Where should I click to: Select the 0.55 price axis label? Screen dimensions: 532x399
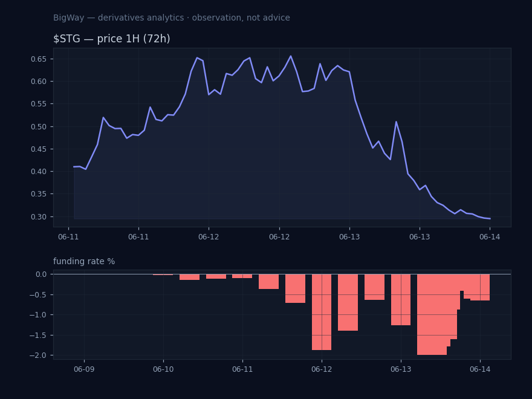coord(38,104)
